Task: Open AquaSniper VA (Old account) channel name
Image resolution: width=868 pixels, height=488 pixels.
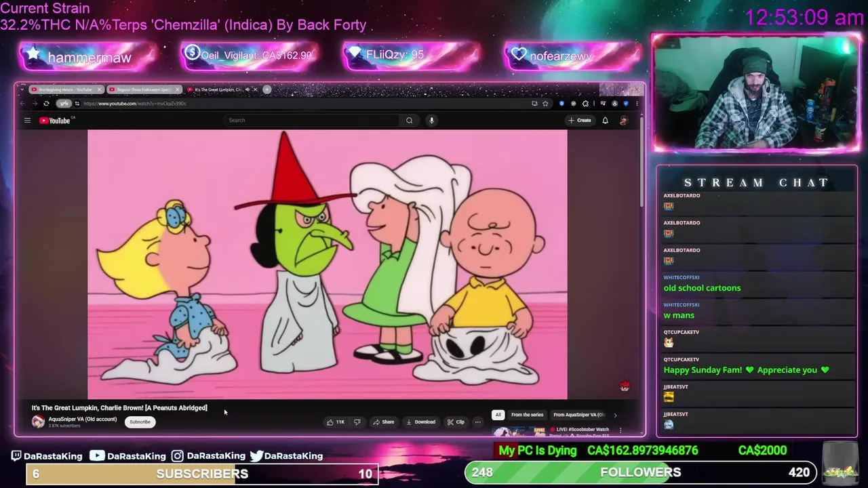Action: 83,420
